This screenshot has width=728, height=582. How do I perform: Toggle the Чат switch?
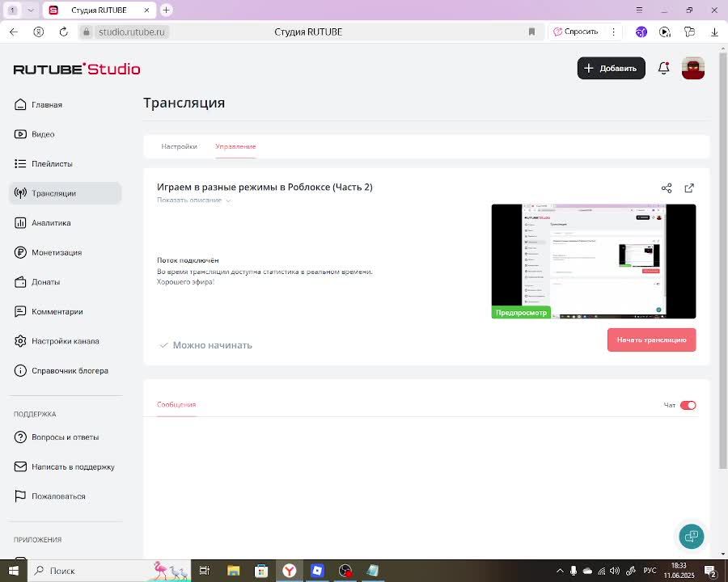pos(688,405)
